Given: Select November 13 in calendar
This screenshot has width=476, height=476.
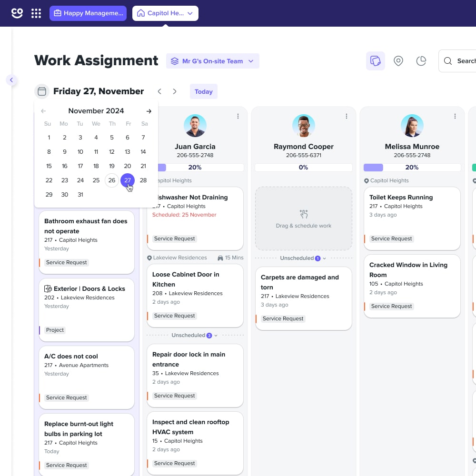Looking at the screenshot, I should pos(128,152).
